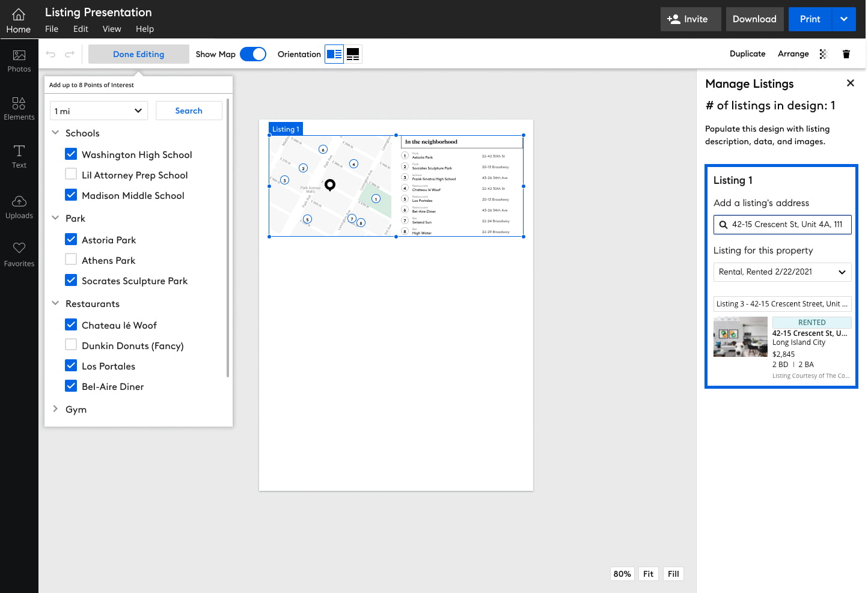Screen dimensions: 868x593
Task: Click the Done Editing button
Action: (x=138, y=54)
